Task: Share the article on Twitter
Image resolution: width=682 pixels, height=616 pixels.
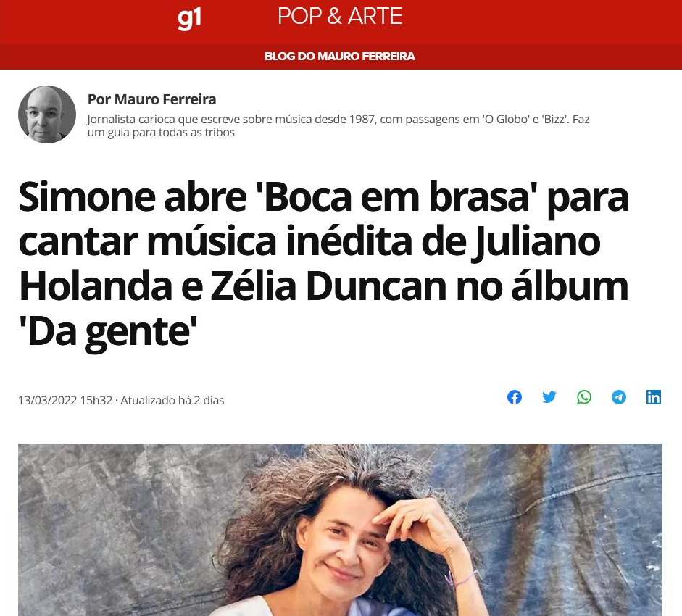Action: click(549, 397)
